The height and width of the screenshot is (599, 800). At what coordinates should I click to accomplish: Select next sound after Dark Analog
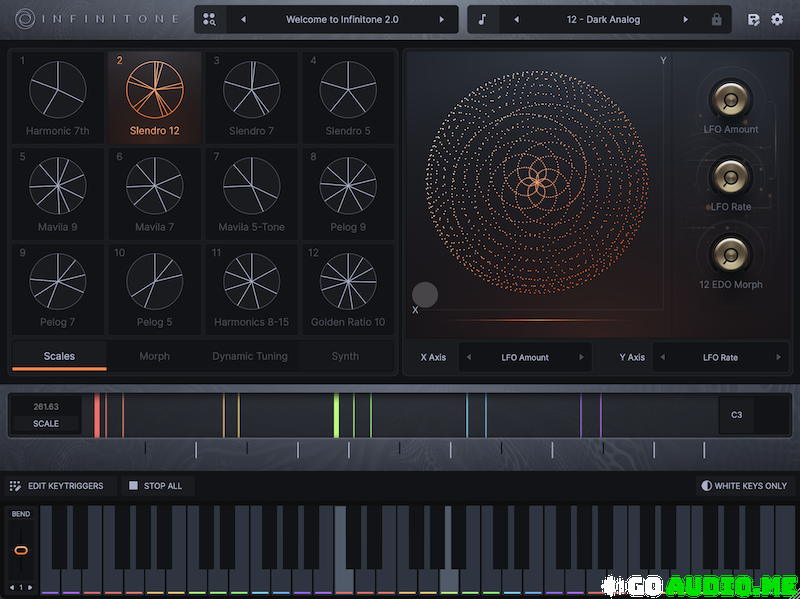click(686, 19)
